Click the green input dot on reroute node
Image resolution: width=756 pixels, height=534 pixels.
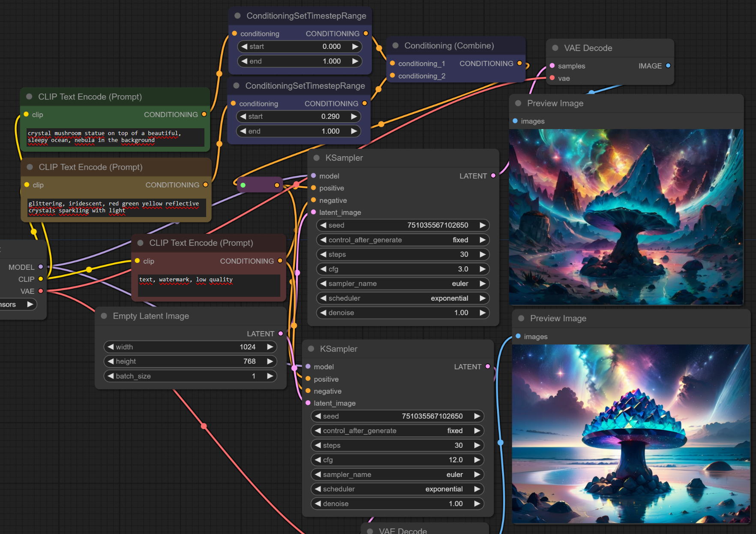pos(243,185)
